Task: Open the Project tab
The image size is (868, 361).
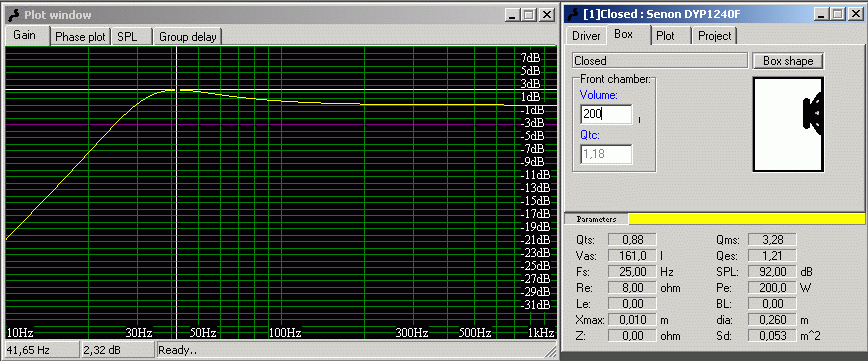Action: click(x=715, y=36)
